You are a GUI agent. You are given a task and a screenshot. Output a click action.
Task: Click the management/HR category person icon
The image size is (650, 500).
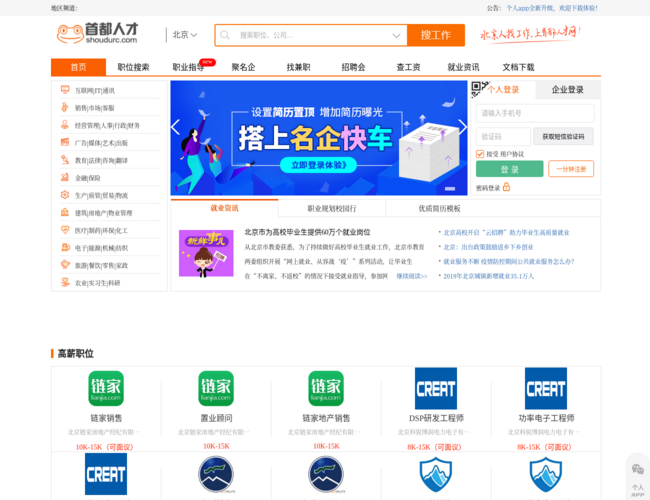point(65,125)
